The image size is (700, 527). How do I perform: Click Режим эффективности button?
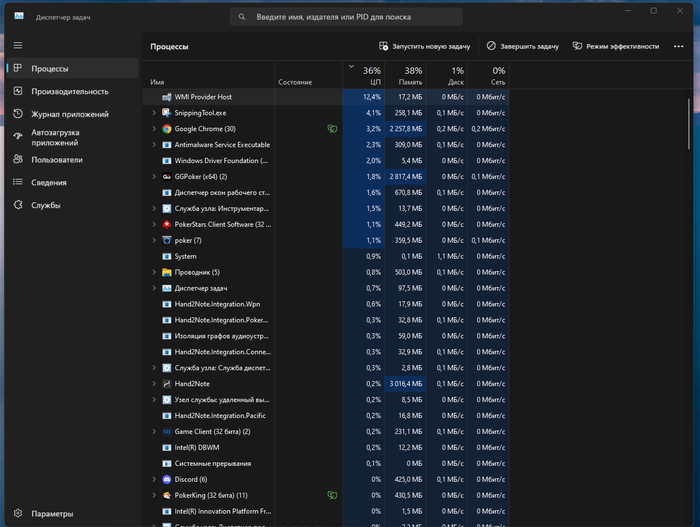[x=616, y=46]
